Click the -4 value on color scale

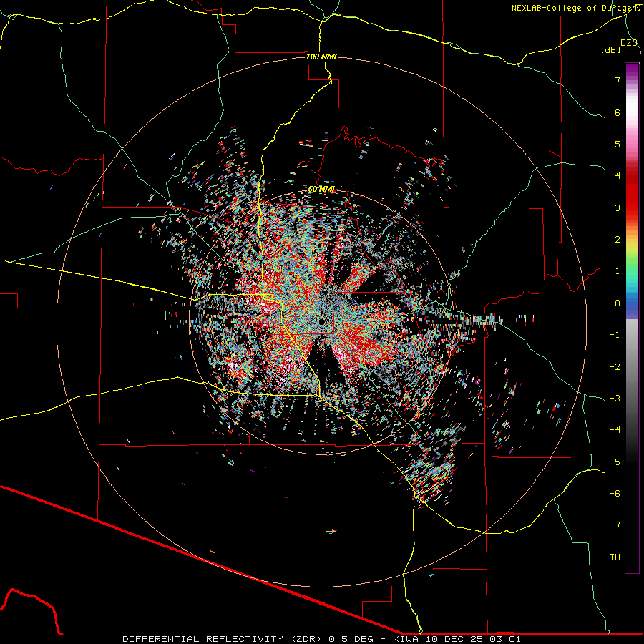click(x=615, y=430)
